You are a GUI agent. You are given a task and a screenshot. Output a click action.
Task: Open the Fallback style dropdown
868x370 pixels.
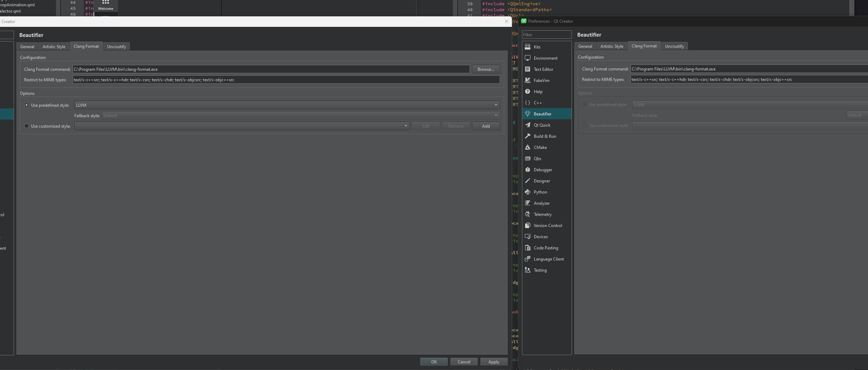[301, 115]
